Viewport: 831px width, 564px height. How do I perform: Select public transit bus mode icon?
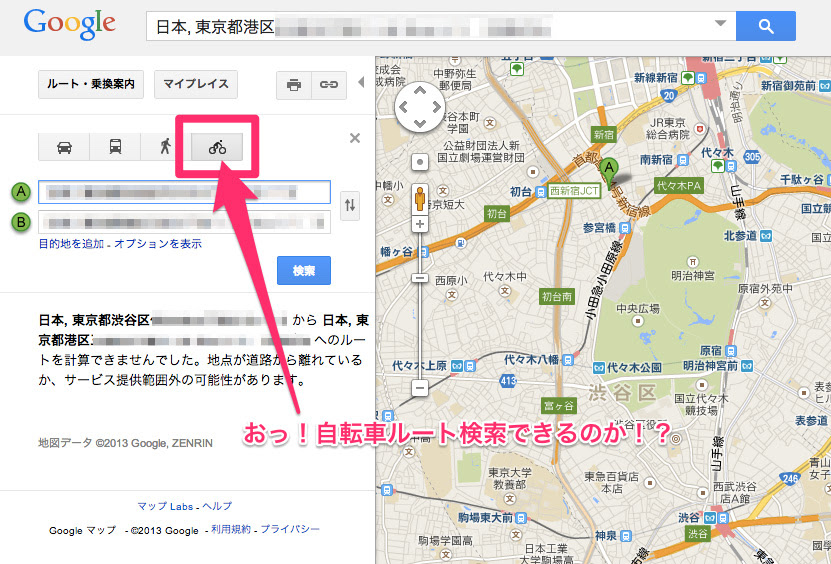click(x=115, y=147)
